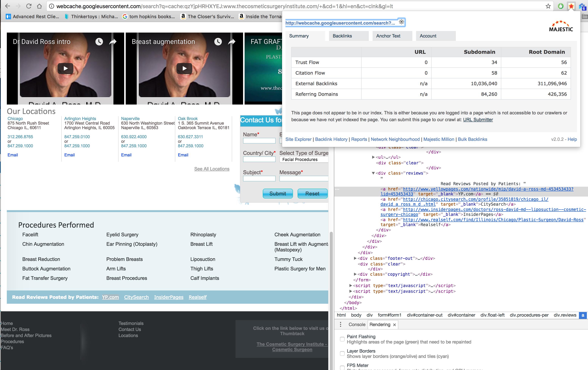Open the Network Neighbourhood link
Viewport: 588px width, 370px height.
click(x=395, y=139)
